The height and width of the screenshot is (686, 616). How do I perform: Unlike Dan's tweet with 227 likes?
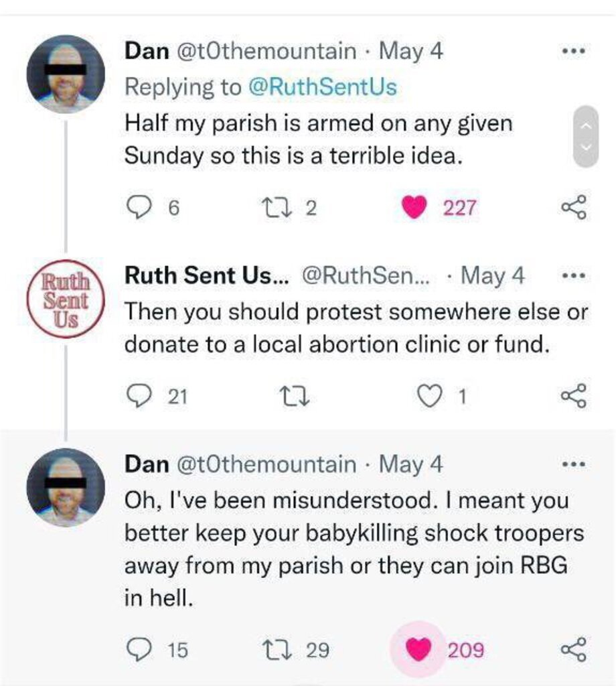[415, 208]
